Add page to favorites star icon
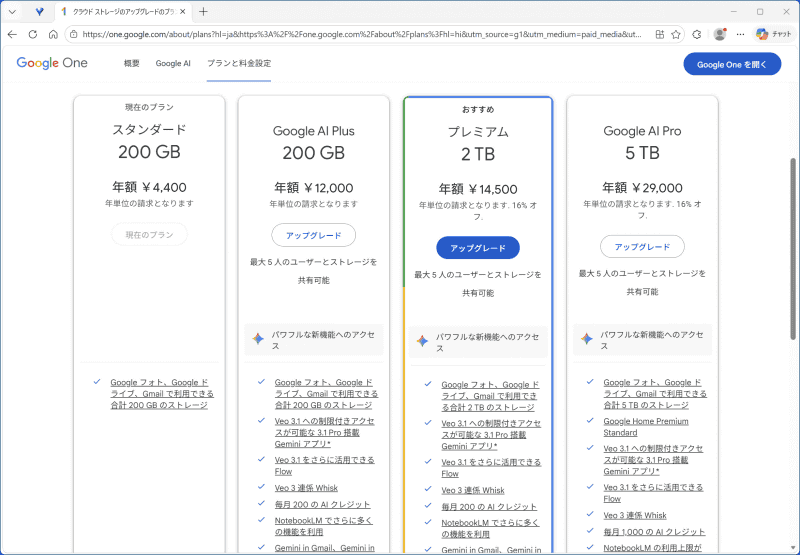 676,34
